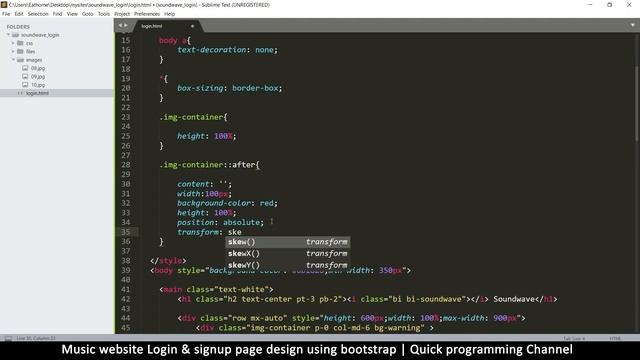The width and height of the screenshot is (640, 360).
Task: Open HTML syntax selector in status bar
Action: click(615, 338)
